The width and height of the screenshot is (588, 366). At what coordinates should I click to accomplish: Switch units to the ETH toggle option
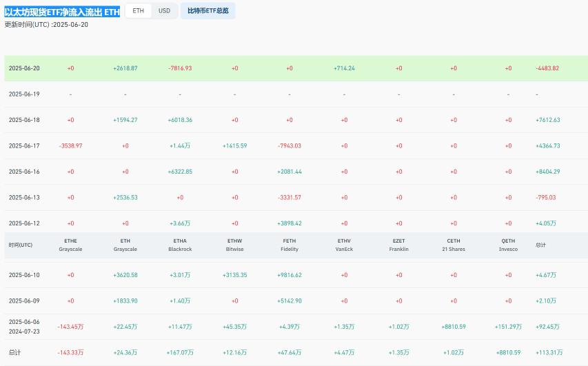139,11
